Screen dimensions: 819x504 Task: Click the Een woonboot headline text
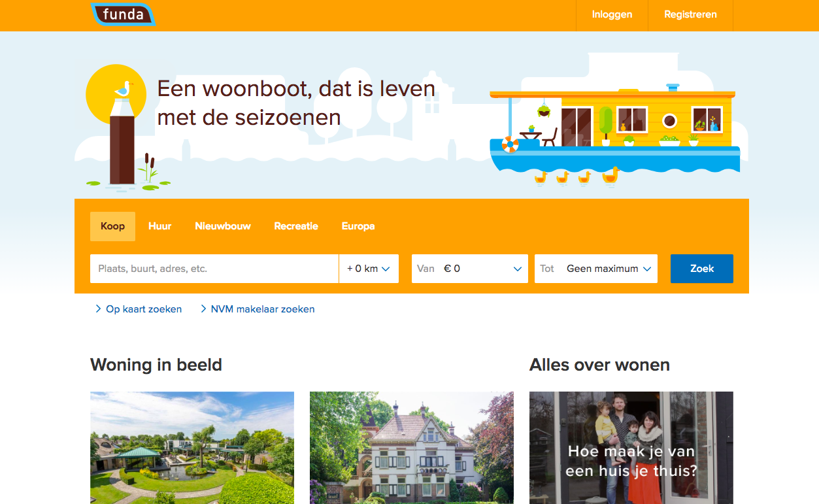pos(296,103)
